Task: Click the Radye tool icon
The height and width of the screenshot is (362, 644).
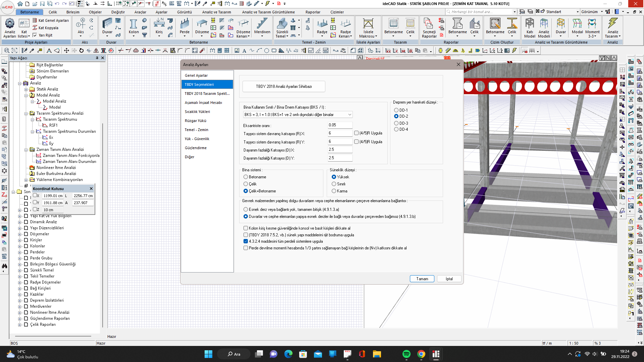Action: [322, 27]
